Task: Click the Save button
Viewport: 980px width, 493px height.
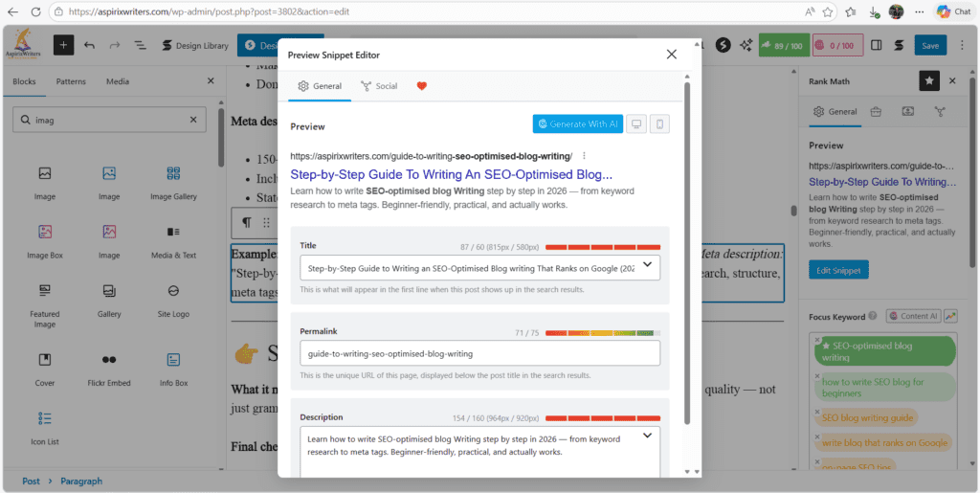Action: click(930, 46)
